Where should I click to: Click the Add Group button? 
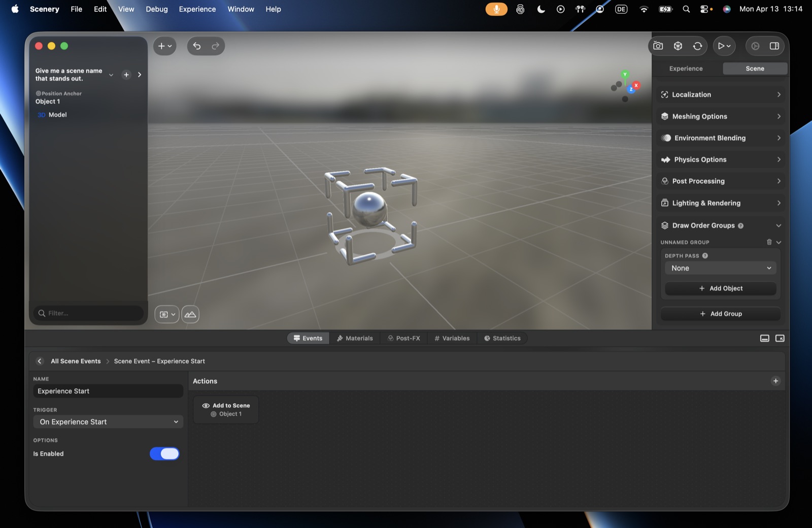(721, 314)
